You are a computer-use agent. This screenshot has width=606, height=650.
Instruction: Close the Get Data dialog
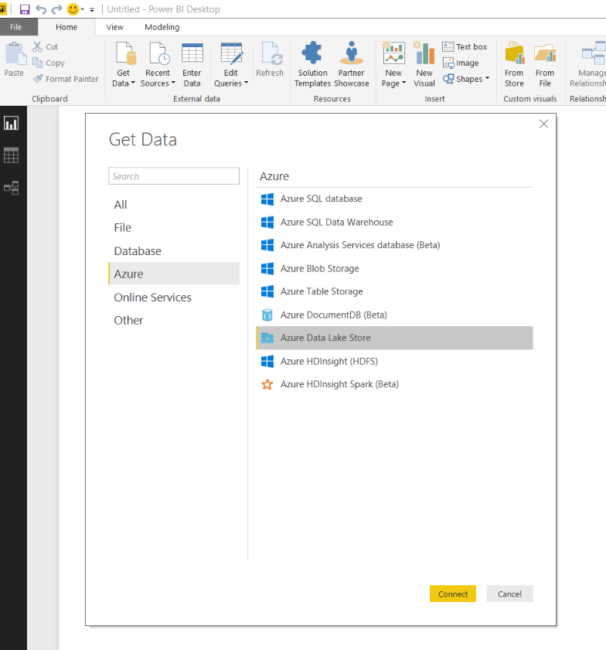543,124
